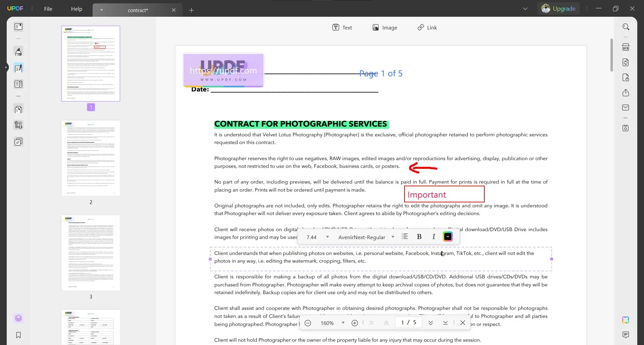The width and height of the screenshot is (644, 345).
Task: Open the Help menu
Action: pos(76,9)
